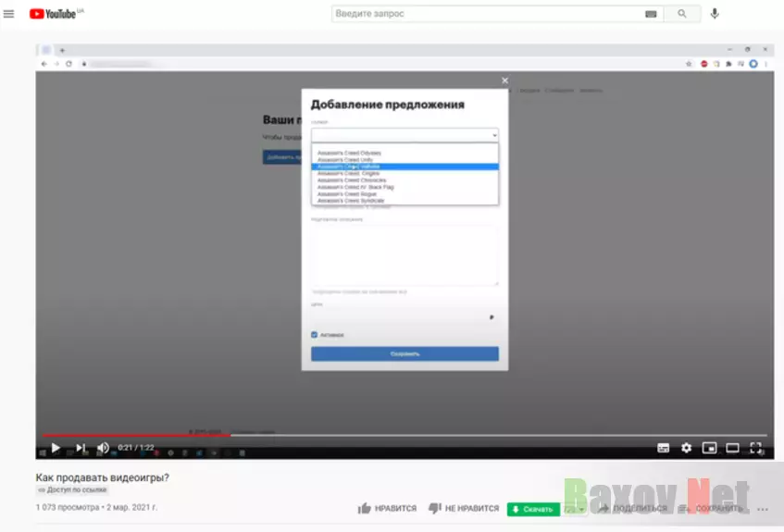Dislike the video with НЕ НРАВИТСЯ
784x532 pixels.
tap(464, 509)
